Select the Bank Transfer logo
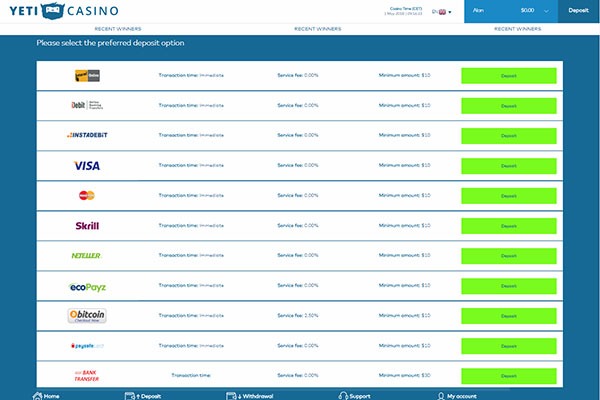Image resolution: width=600 pixels, height=400 pixels. [86, 376]
